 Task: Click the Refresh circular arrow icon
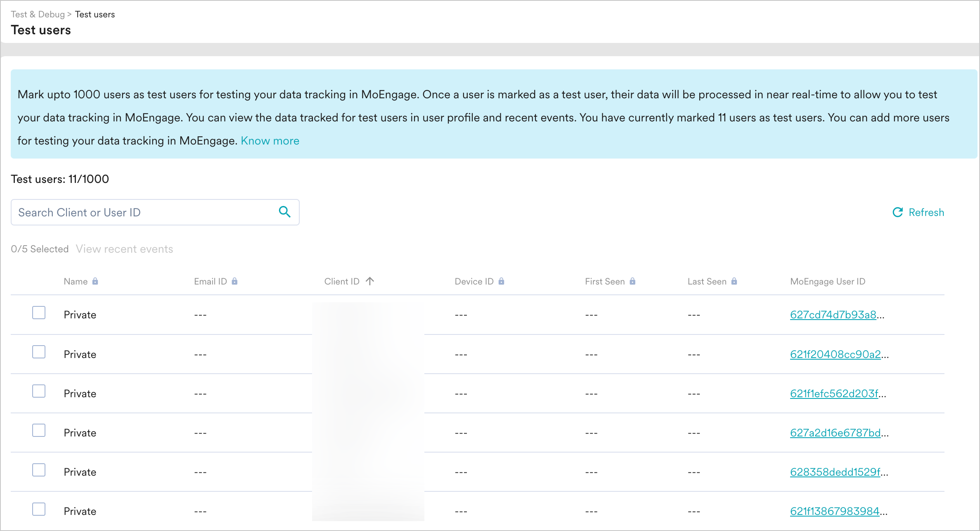click(897, 212)
